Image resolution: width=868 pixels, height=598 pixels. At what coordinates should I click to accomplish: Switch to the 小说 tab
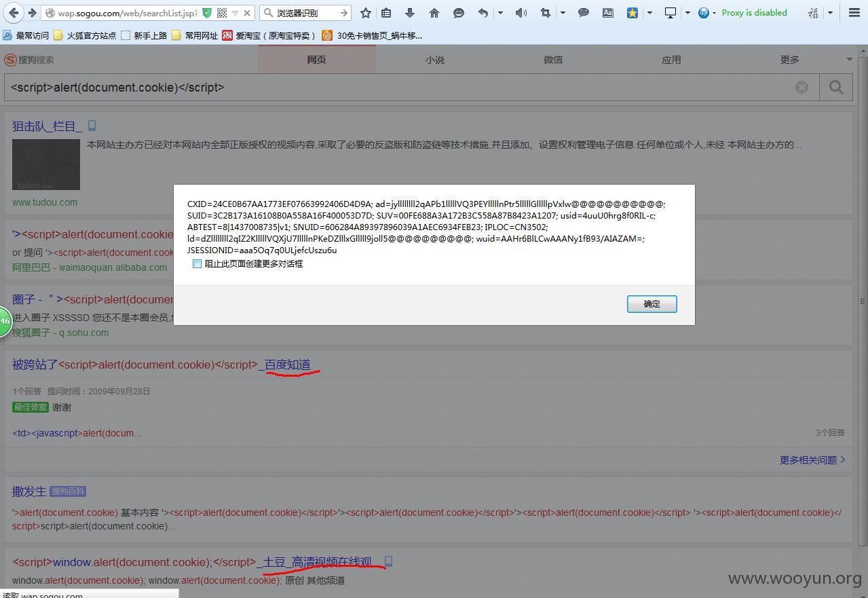435,60
